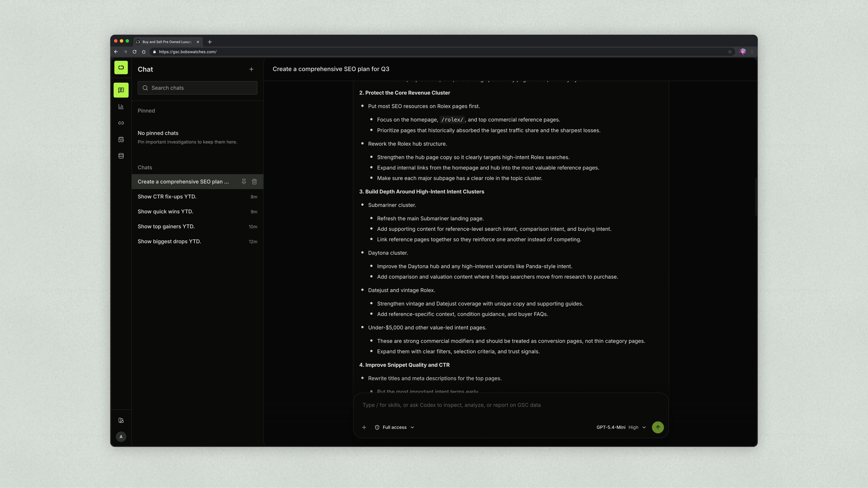Click the attach plus icon in composer

[364, 427]
